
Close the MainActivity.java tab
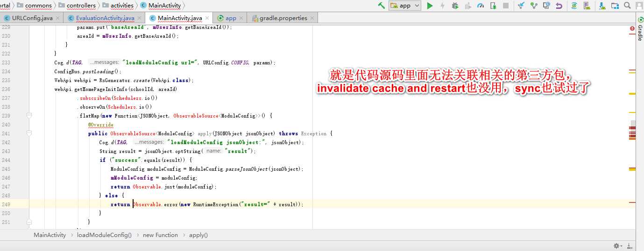tap(207, 18)
